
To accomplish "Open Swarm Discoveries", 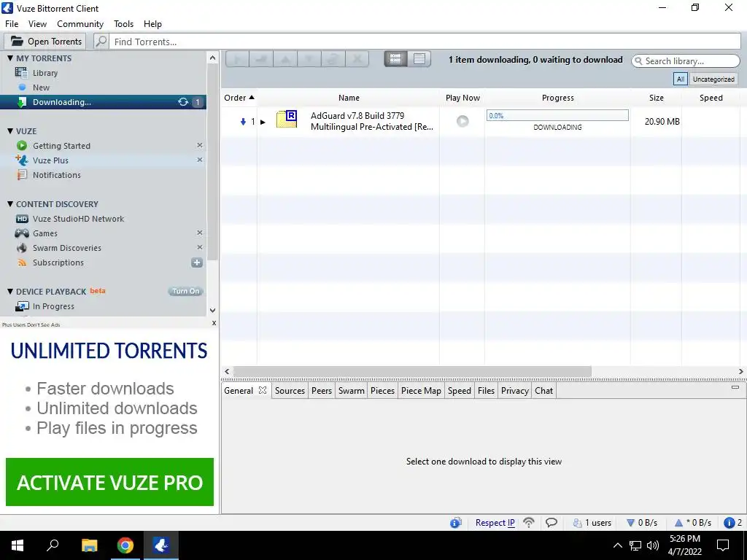I will 66,248.
